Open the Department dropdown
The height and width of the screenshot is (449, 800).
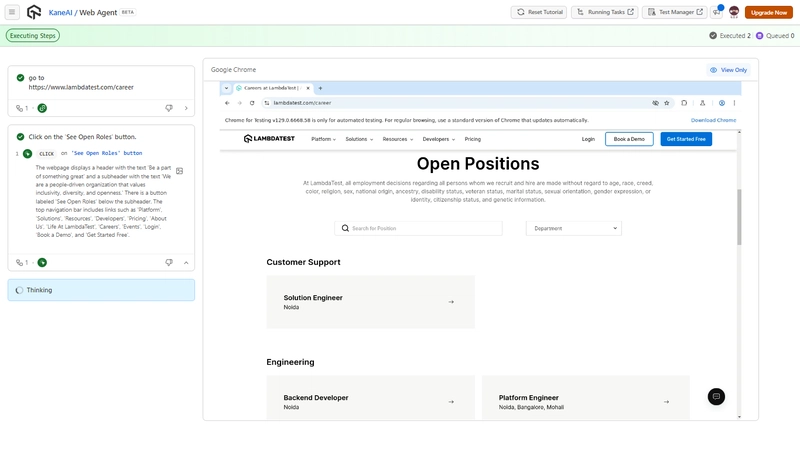pyautogui.click(x=574, y=228)
